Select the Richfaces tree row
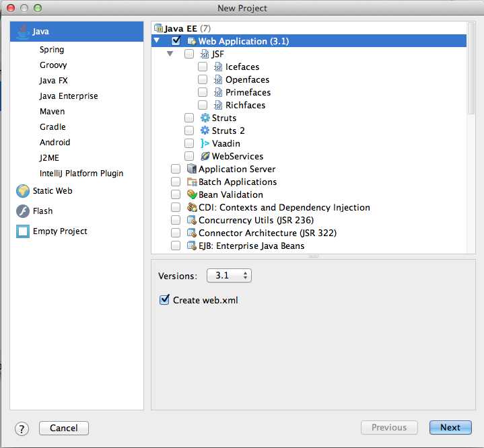484x448 pixels. [309, 105]
